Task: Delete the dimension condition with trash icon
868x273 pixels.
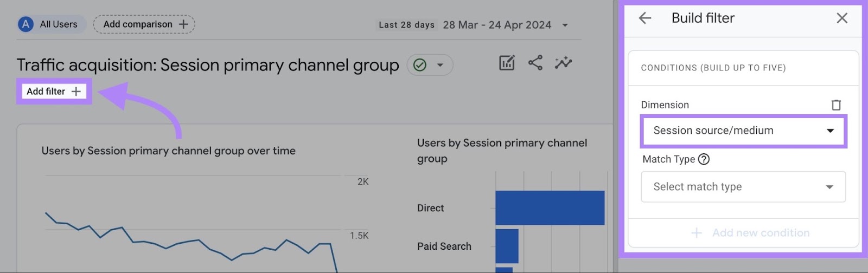Action: pyautogui.click(x=836, y=105)
